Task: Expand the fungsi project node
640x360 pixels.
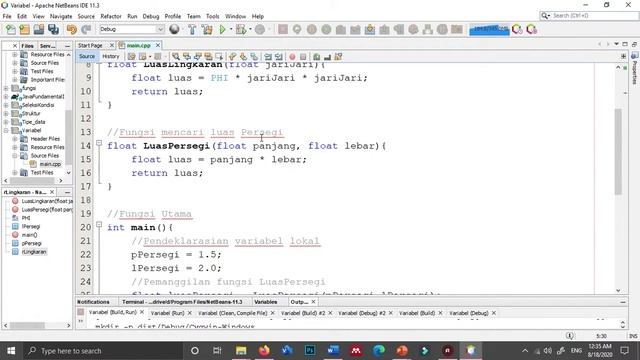Action: click(x=6, y=88)
